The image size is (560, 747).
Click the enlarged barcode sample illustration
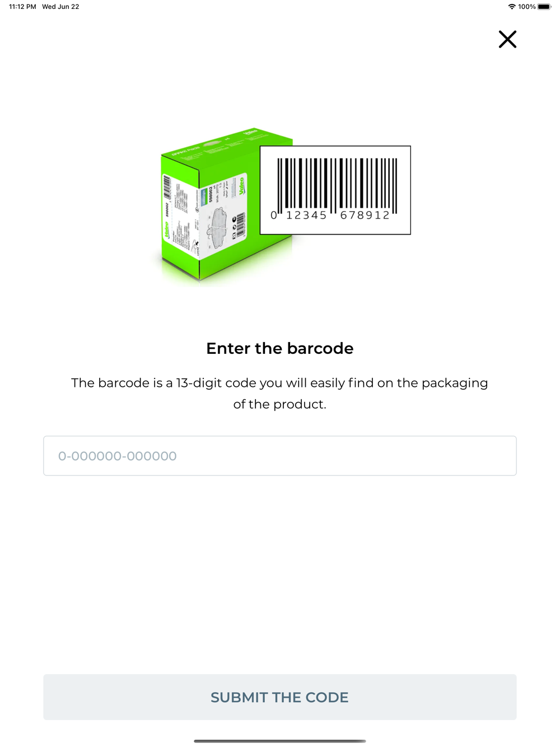335,190
